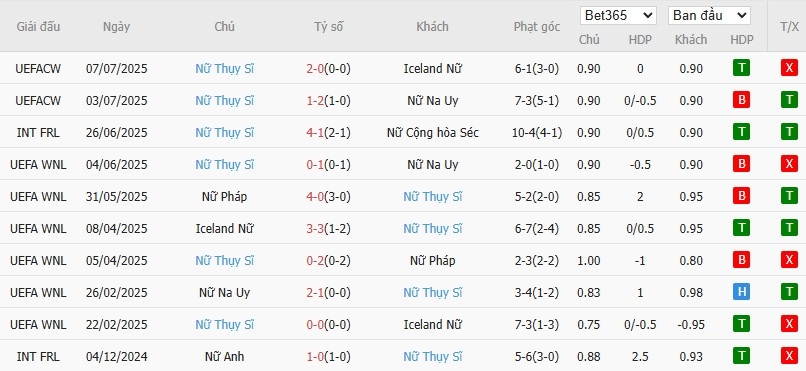The height and width of the screenshot is (371, 806).
Task: Click the red B badge in 03/07/2025 row
Action: (741, 100)
